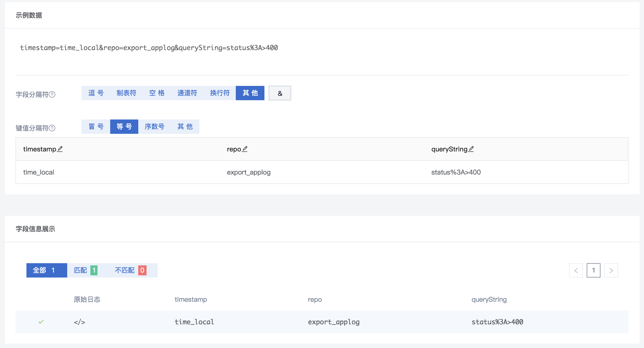
Task: View raw log via the </> icon
Action: click(79, 322)
